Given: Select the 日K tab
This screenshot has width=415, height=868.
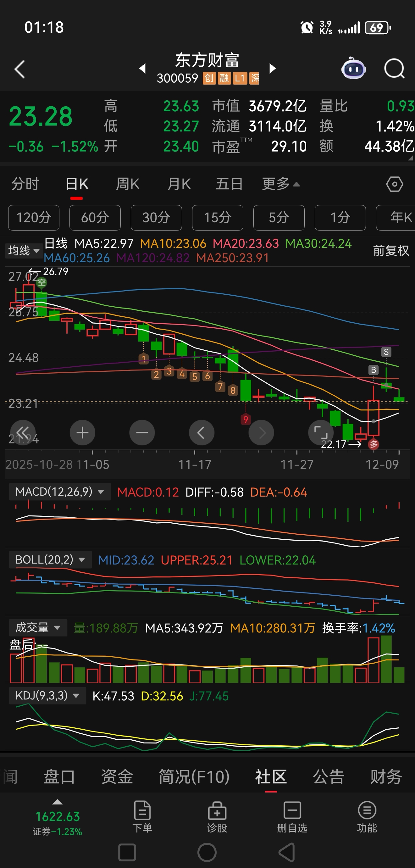Looking at the screenshot, I should click(x=77, y=184).
